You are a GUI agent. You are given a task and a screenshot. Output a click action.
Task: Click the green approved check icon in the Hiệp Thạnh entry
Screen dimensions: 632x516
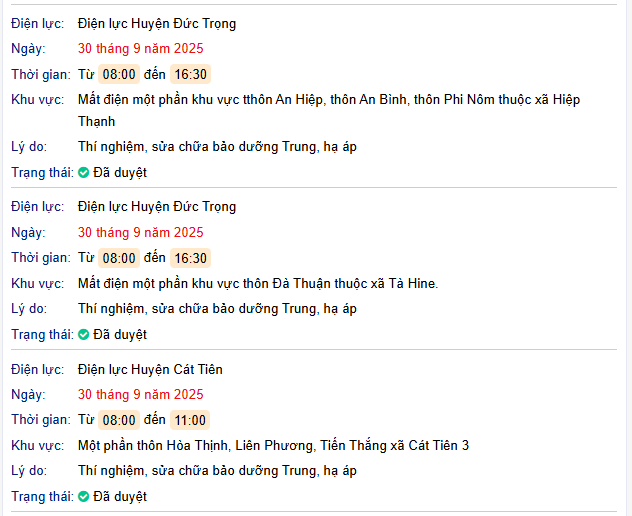[x=84, y=173]
